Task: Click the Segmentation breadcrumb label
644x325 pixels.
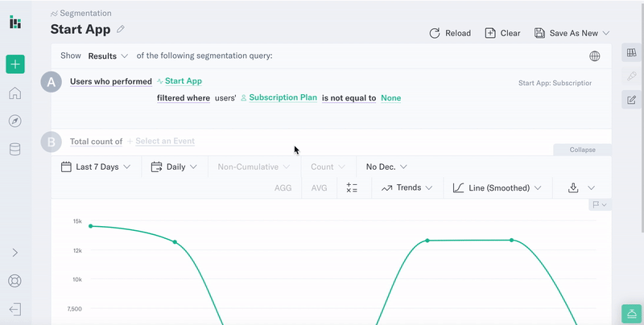Action: 85,13
